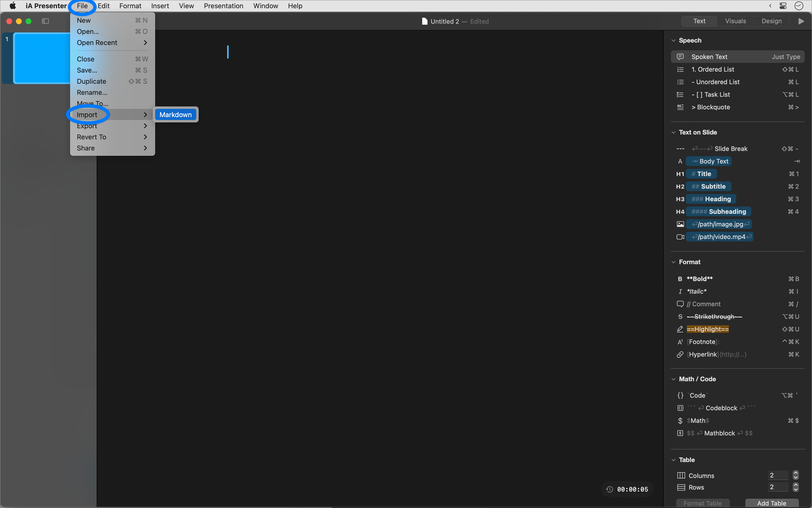Screen dimensions: 812x508
Task: Click the Rows stepper arrows
Action: click(x=796, y=487)
